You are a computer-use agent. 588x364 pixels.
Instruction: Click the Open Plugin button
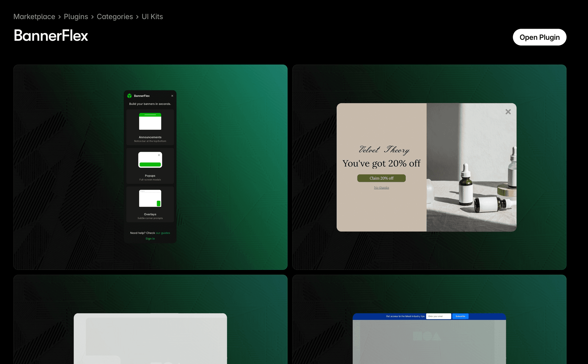click(x=539, y=37)
